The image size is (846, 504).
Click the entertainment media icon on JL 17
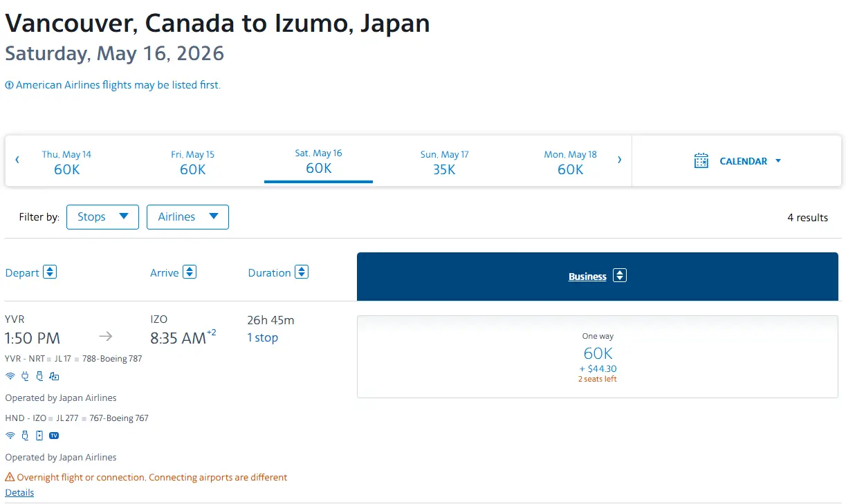click(54, 376)
